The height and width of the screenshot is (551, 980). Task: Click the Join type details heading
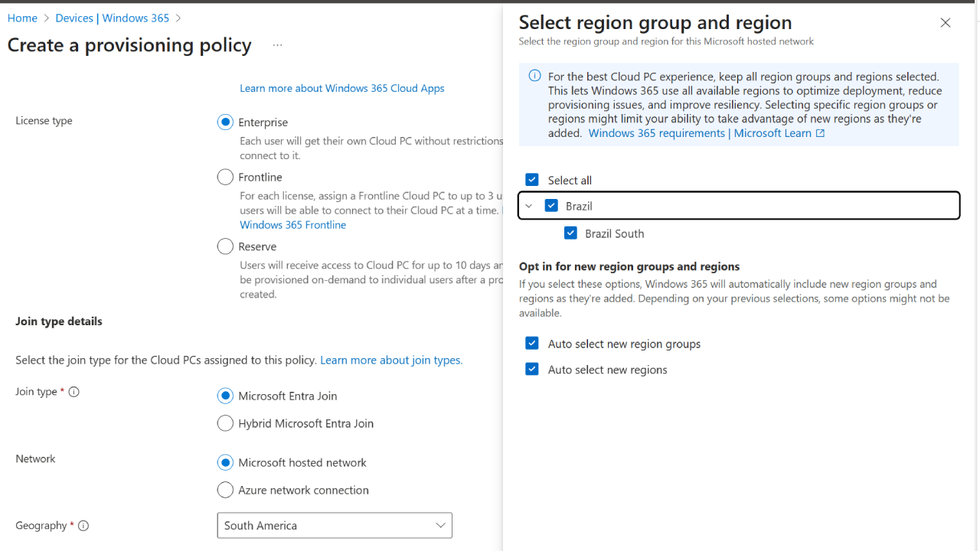tap(59, 321)
